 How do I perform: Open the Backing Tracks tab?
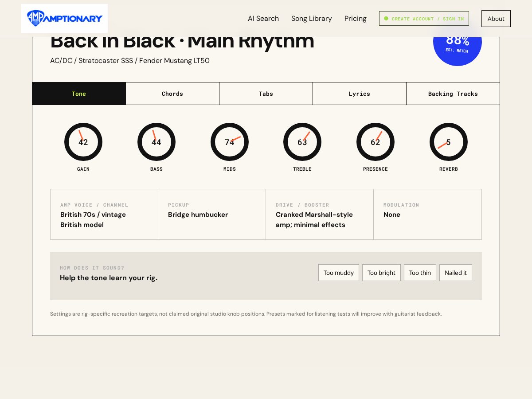coord(453,94)
